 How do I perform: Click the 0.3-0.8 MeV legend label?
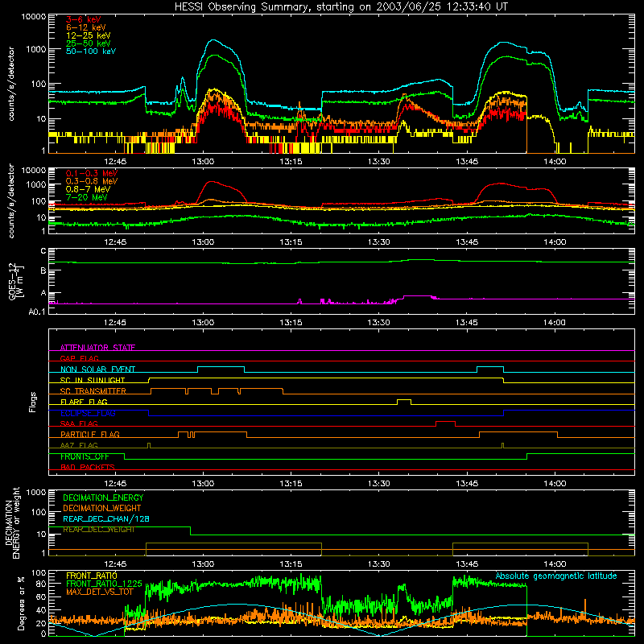[x=92, y=181]
